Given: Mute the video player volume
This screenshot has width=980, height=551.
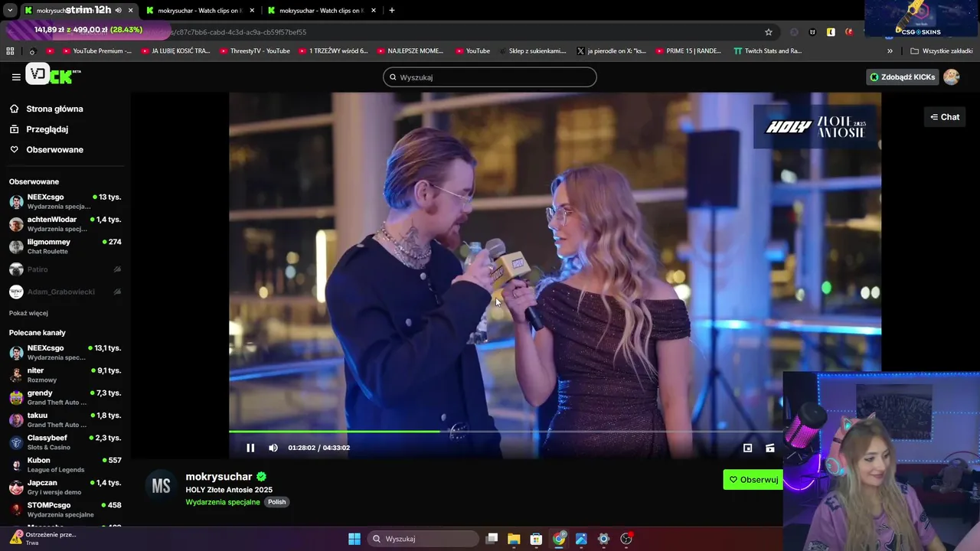Looking at the screenshot, I should (x=273, y=448).
